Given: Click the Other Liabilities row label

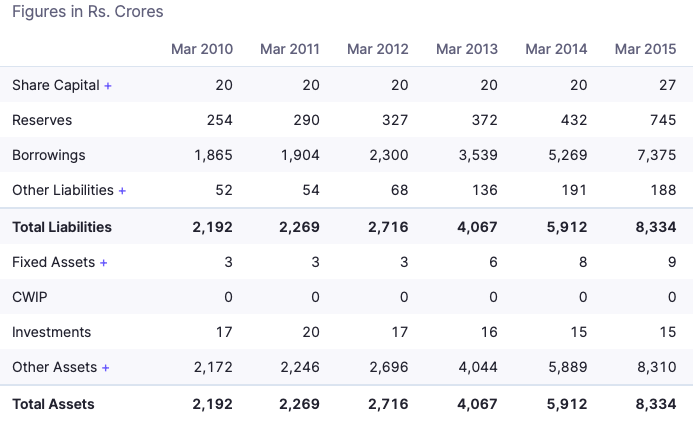Looking at the screenshot, I should (63, 191).
